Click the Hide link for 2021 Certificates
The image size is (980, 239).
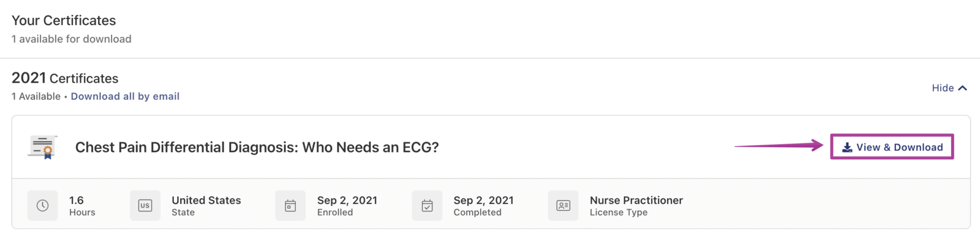[x=949, y=88]
